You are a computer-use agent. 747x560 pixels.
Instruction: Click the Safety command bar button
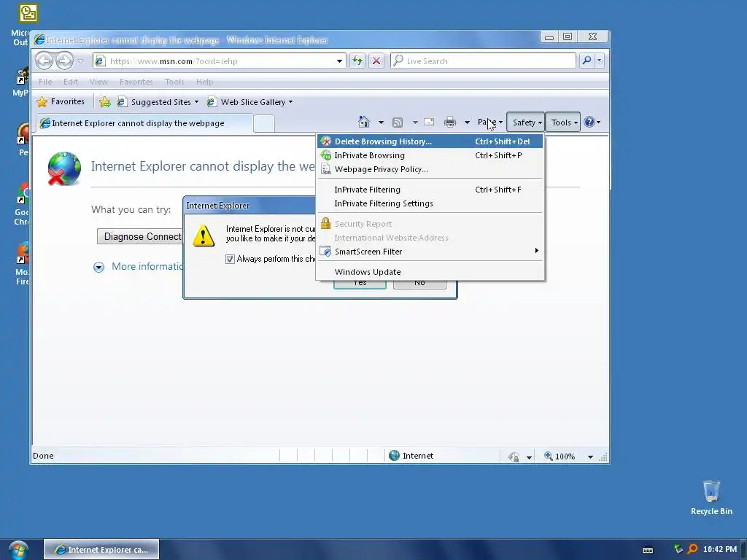pos(525,122)
